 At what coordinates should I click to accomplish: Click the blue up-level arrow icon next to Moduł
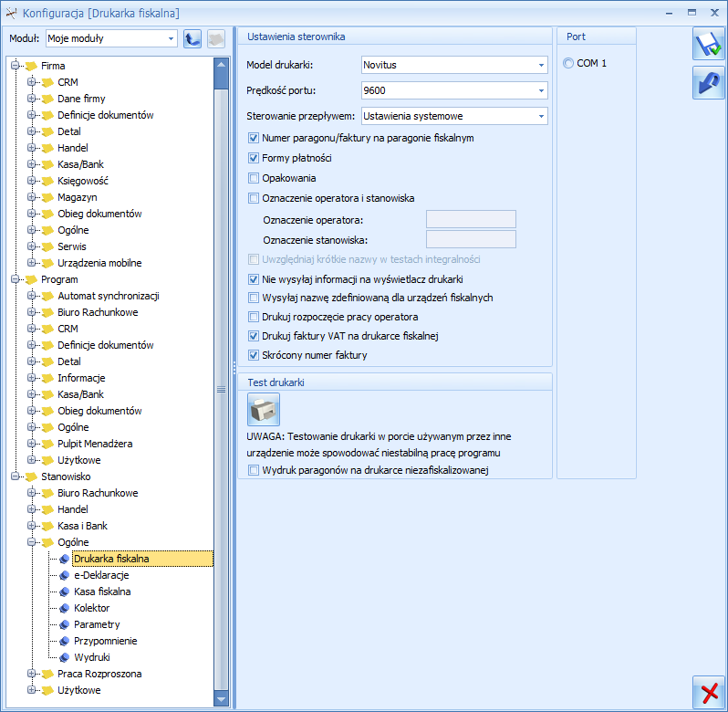click(x=192, y=38)
